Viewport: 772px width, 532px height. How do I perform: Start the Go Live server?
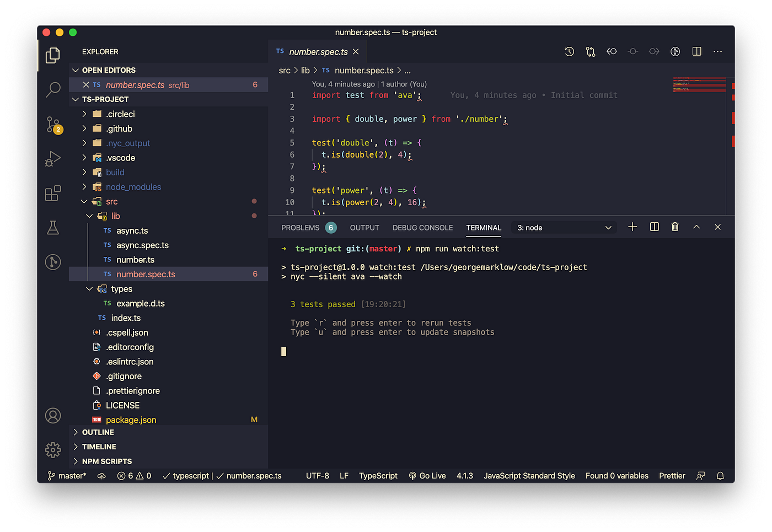(427, 475)
